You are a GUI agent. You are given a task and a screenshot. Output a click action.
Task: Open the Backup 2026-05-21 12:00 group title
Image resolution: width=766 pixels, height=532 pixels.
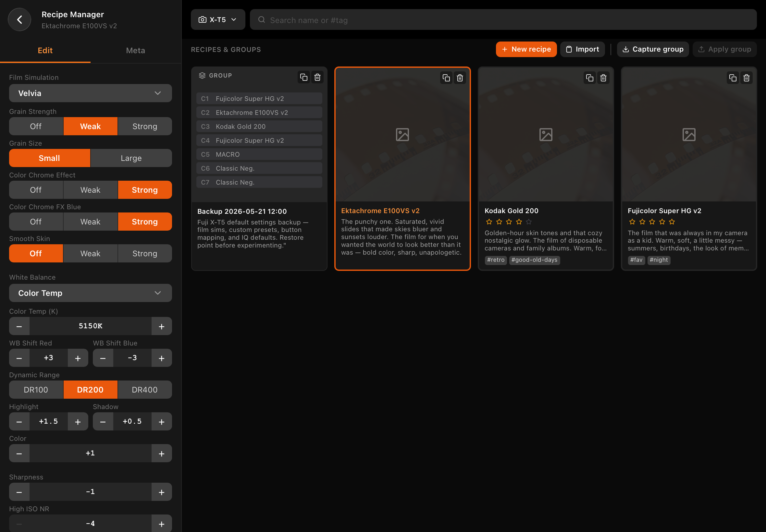(242, 211)
